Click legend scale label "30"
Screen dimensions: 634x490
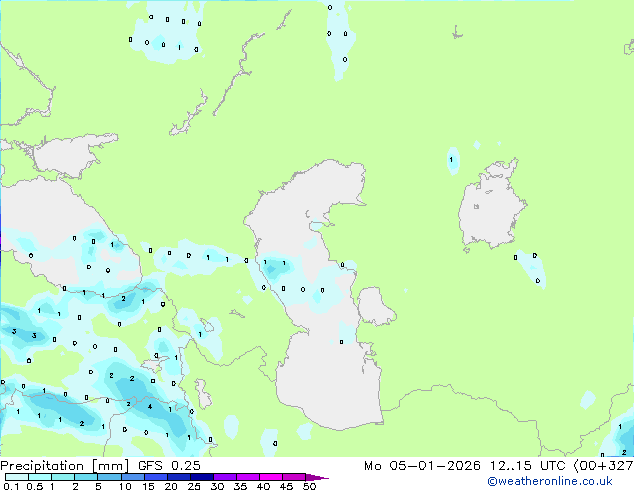218,486
